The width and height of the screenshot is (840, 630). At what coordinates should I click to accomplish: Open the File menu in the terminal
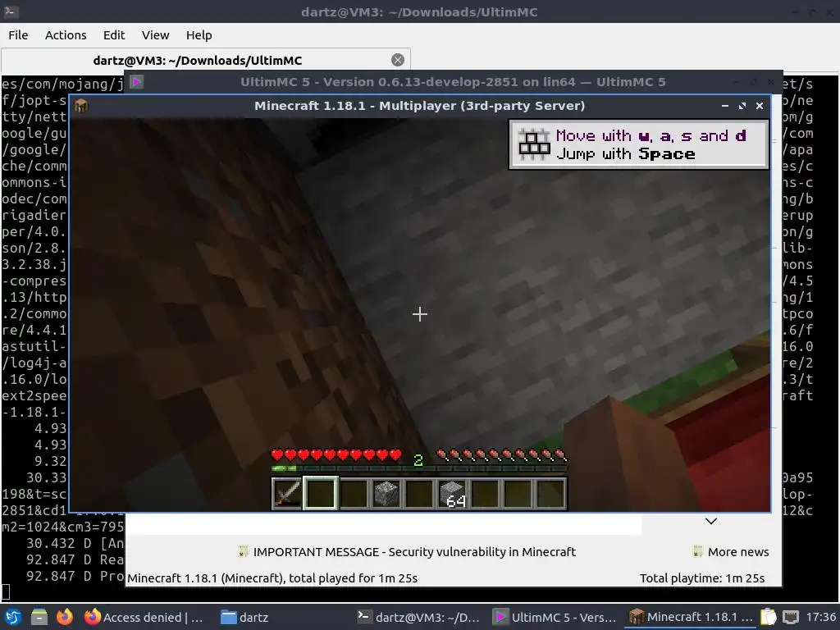[18, 34]
